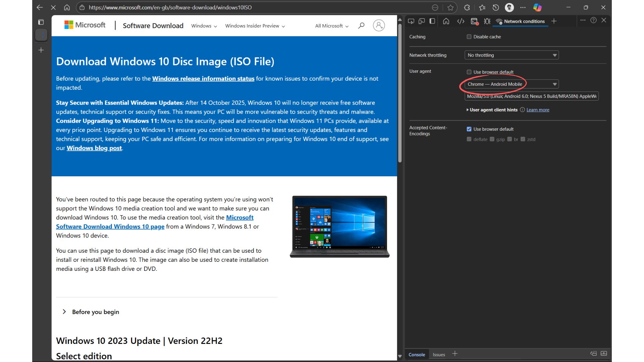Open the Windows blog post link
This screenshot has width=644, height=362.
click(x=94, y=148)
